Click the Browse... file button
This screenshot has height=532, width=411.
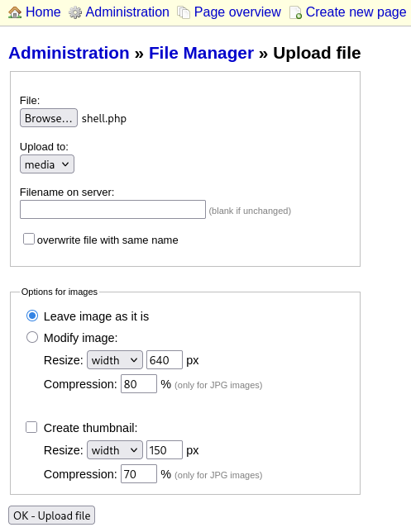[x=49, y=118]
